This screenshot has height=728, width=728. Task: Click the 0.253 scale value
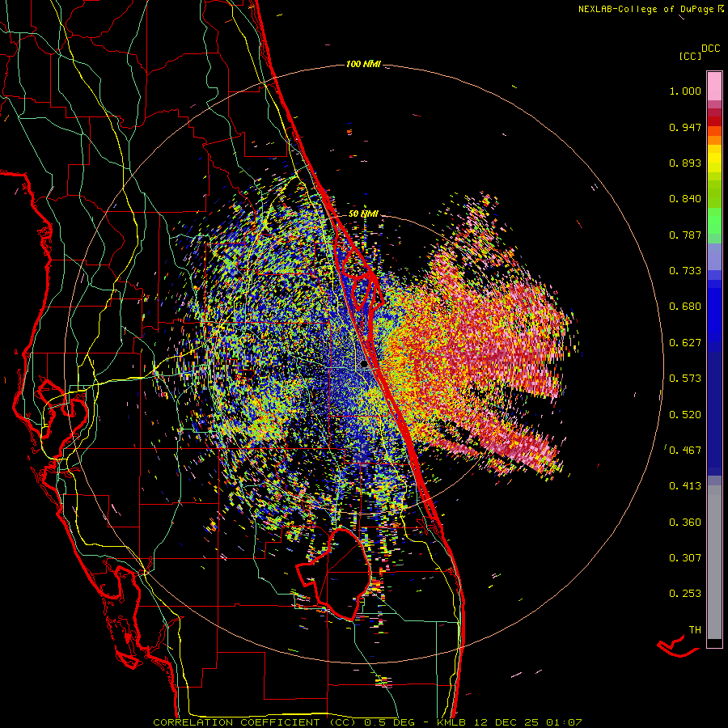(685, 594)
